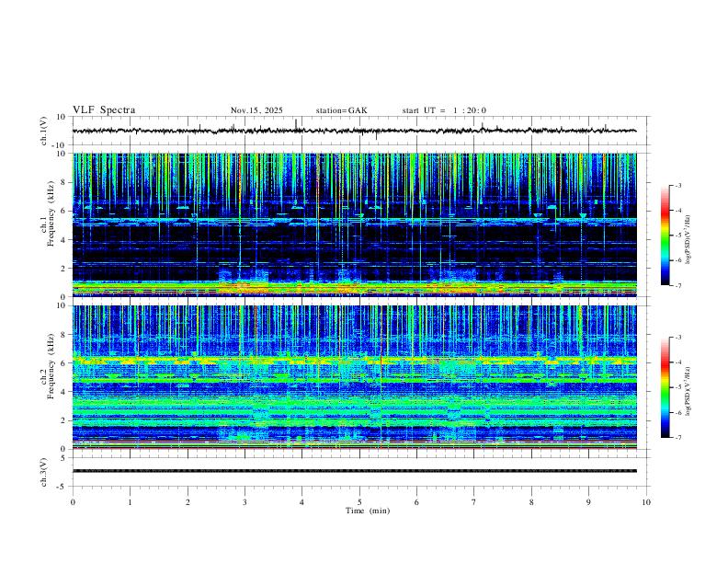
Task: Click the ch.3 black signal band
Action: pos(354,471)
